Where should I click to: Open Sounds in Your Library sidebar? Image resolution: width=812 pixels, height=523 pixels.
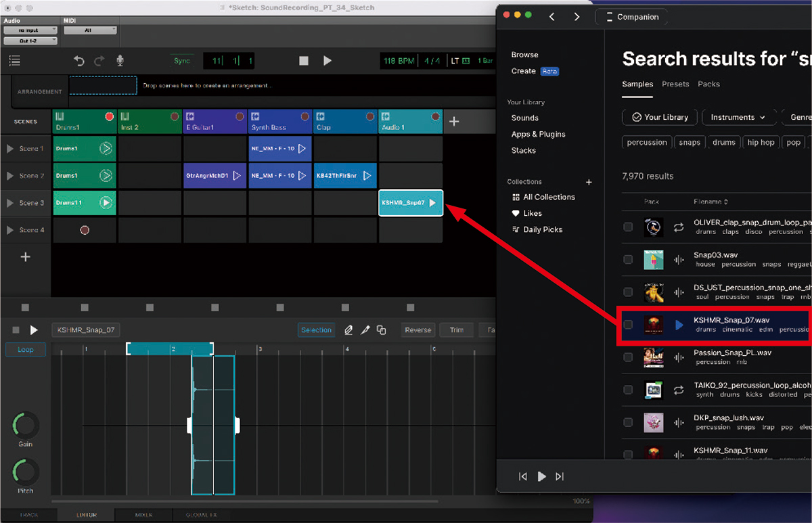coord(524,118)
